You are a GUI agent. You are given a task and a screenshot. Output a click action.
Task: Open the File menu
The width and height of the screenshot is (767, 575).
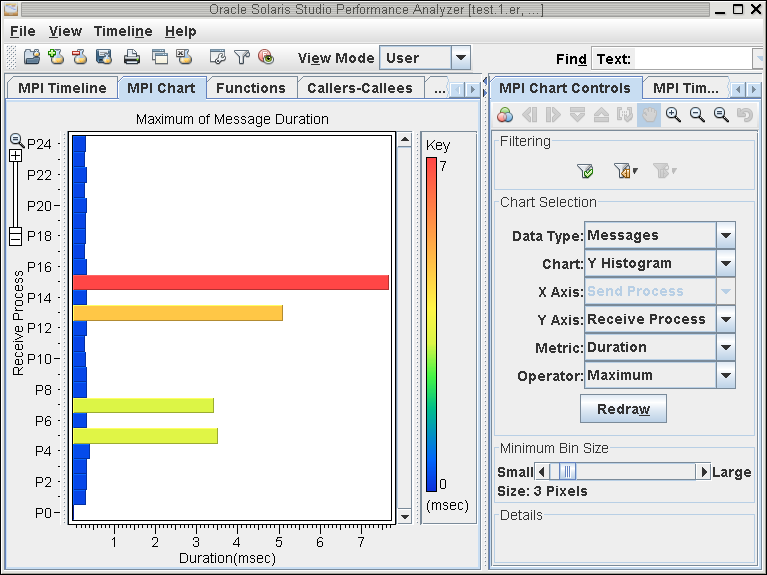click(x=23, y=31)
